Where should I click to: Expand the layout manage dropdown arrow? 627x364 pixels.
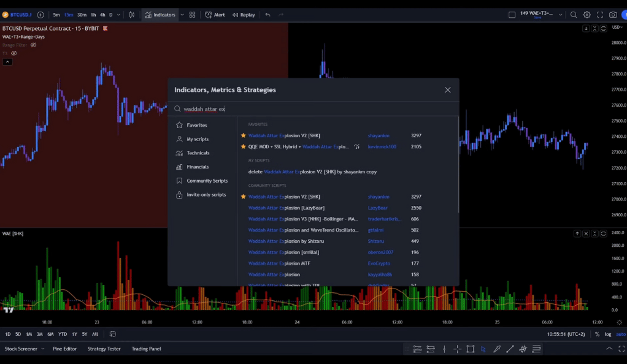coord(560,15)
